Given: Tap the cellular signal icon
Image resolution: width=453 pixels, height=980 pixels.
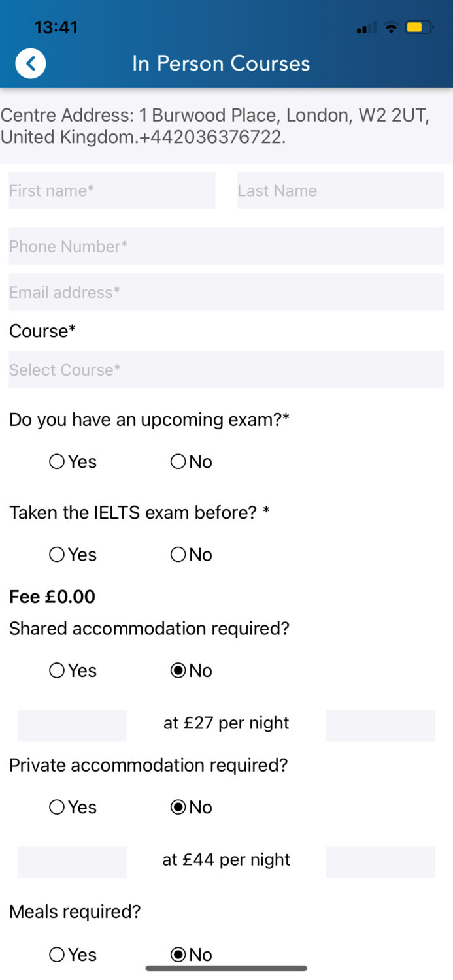Looking at the screenshot, I should click(366, 27).
